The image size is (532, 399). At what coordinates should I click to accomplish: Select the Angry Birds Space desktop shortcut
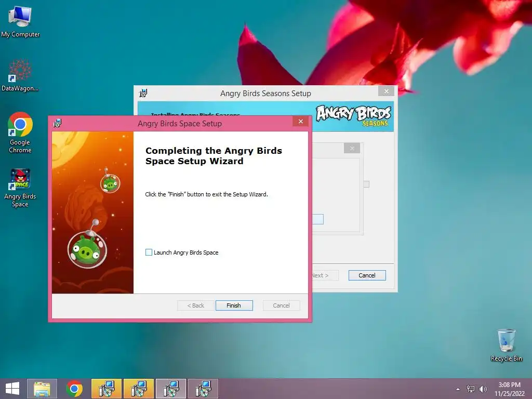[20, 188]
